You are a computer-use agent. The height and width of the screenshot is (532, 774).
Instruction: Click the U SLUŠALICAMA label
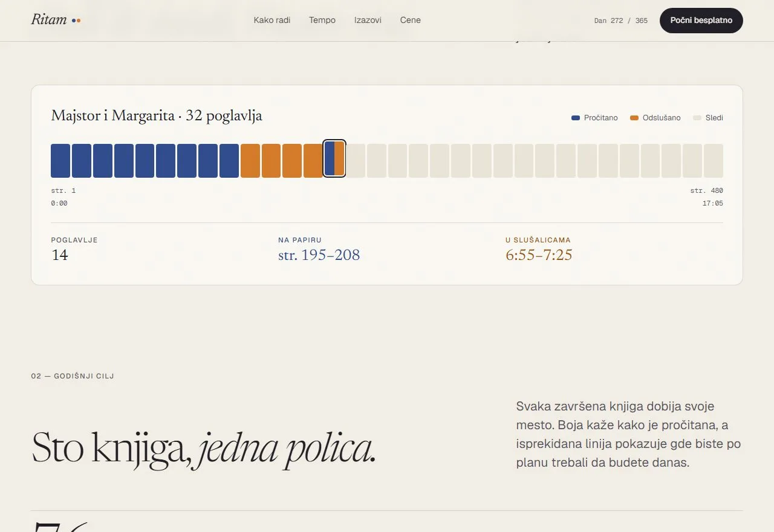tap(538, 240)
